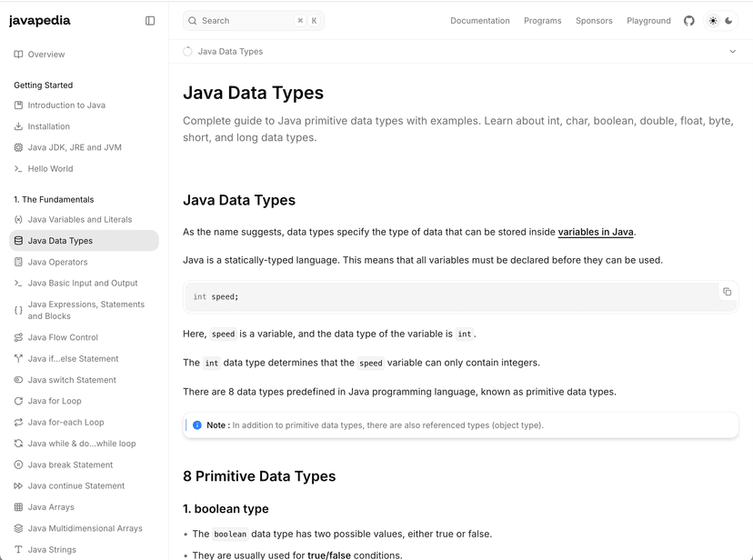This screenshot has height=560, width=753.
Task: Click the download icon next to Installation
Action: [x=17, y=125]
